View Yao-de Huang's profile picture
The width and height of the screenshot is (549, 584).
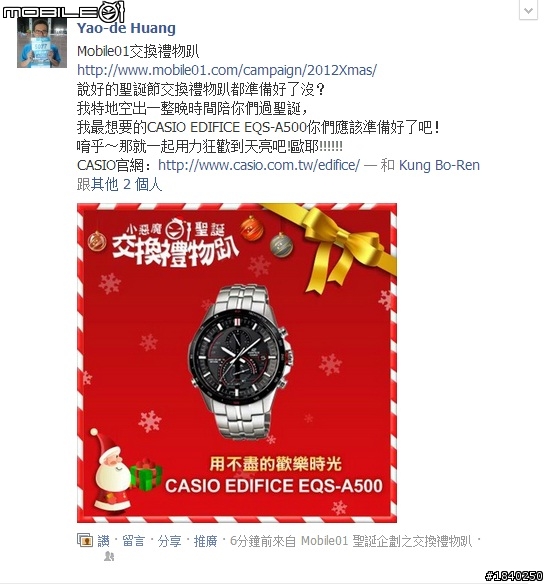click(x=42, y=44)
